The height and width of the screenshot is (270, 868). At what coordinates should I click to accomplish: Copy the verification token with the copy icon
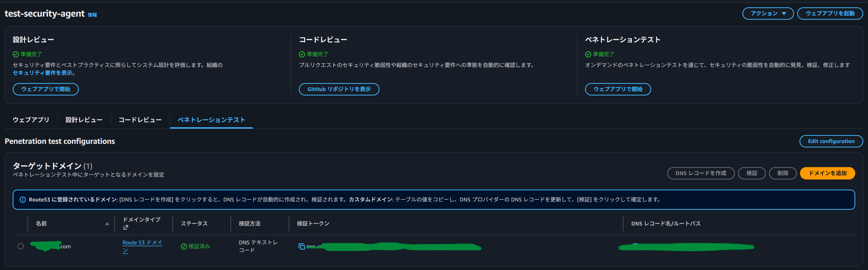coord(301,246)
